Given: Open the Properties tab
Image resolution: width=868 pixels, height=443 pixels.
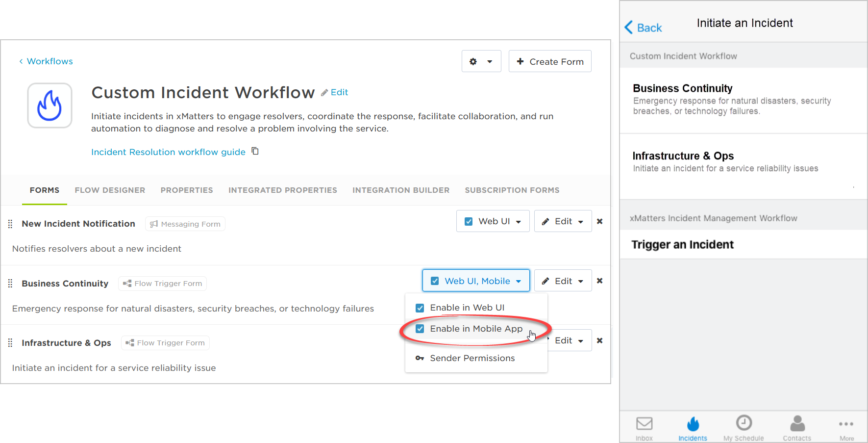Looking at the screenshot, I should tap(187, 190).
